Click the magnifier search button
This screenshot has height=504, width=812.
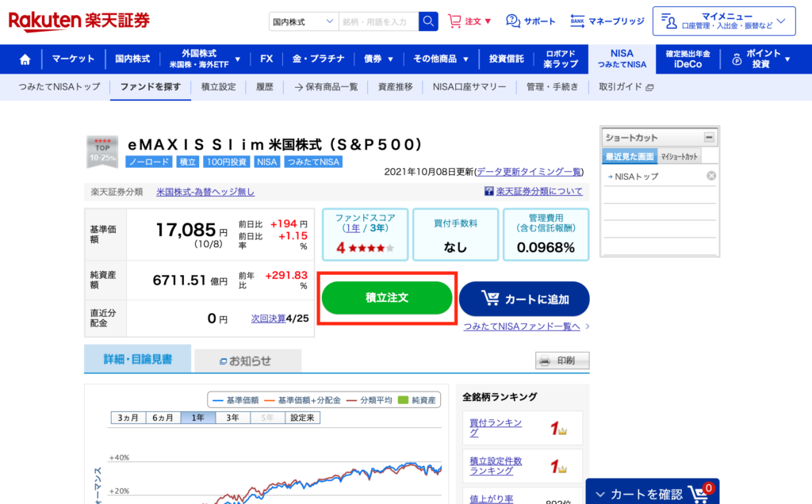[428, 21]
